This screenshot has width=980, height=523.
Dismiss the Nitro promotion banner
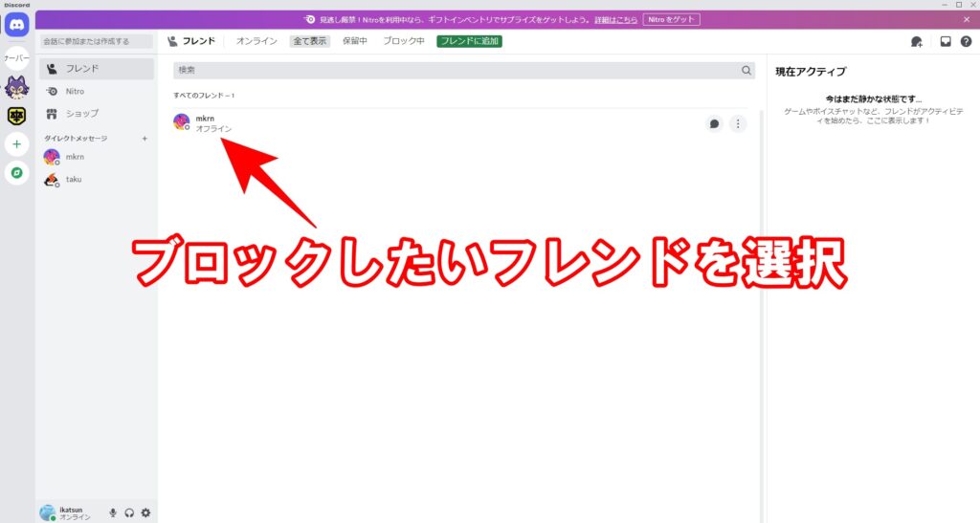click(967, 20)
